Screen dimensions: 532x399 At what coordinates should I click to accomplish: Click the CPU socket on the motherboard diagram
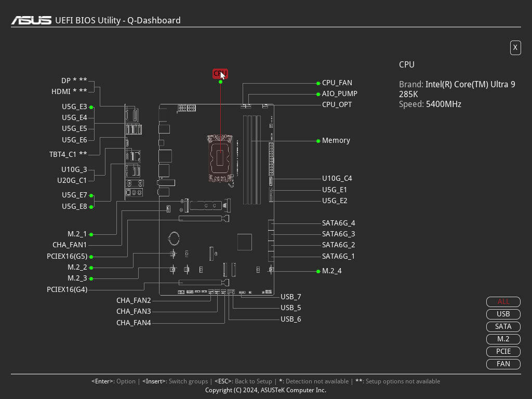[x=220, y=158]
